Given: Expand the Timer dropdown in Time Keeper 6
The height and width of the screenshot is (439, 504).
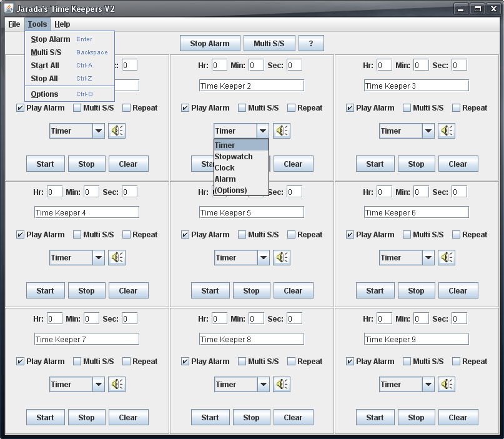Looking at the screenshot, I should point(428,257).
